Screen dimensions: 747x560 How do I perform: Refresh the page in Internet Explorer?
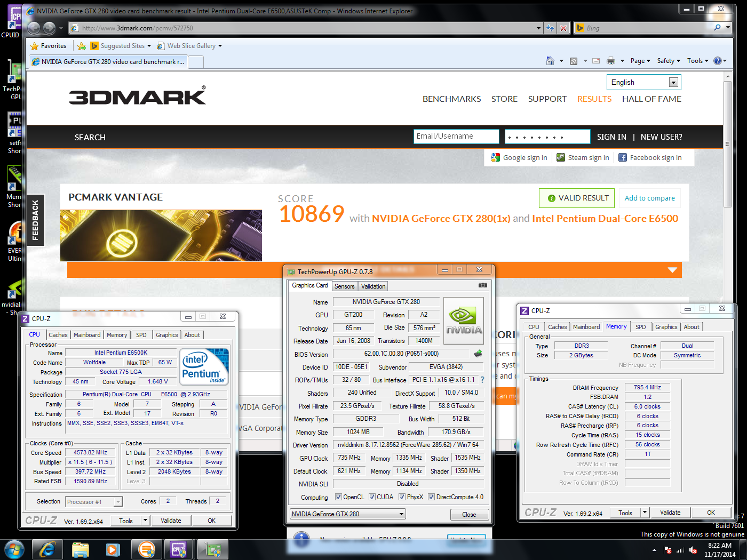(550, 28)
